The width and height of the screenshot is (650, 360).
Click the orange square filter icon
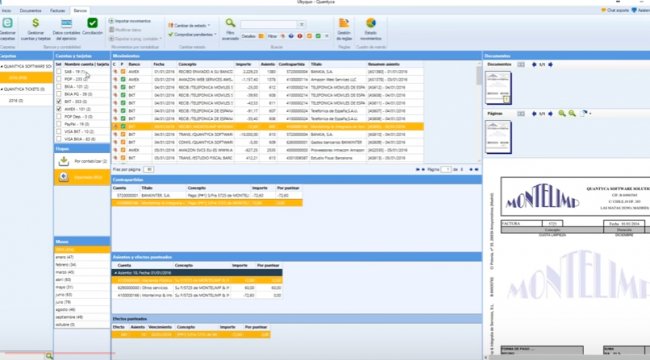coord(309,36)
